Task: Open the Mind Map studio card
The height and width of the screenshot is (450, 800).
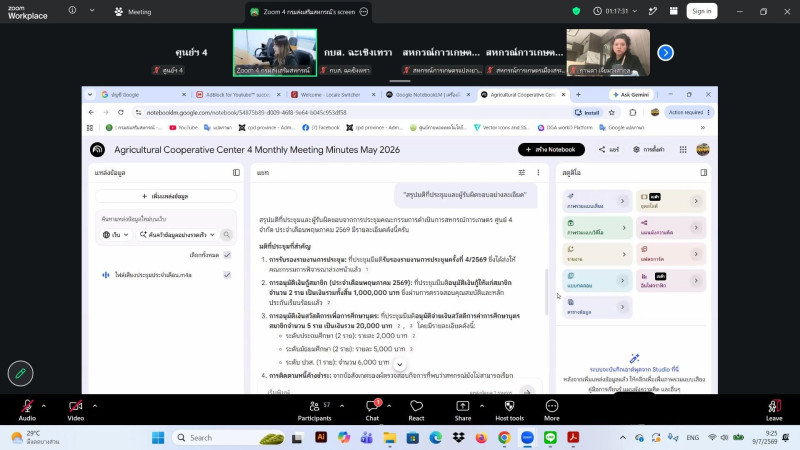Action: 671,228
